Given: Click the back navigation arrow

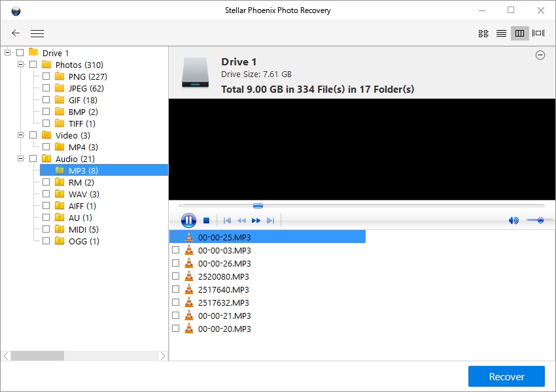Looking at the screenshot, I should (15, 33).
